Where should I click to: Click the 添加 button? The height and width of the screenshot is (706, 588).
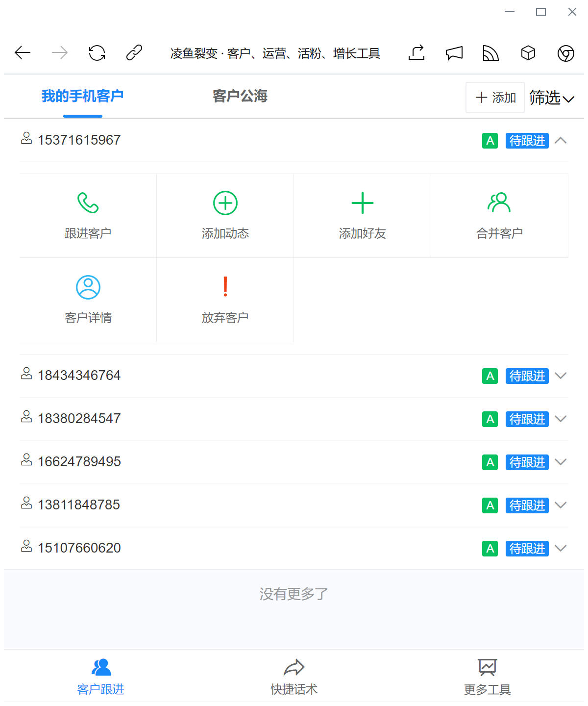coord(495,98)
